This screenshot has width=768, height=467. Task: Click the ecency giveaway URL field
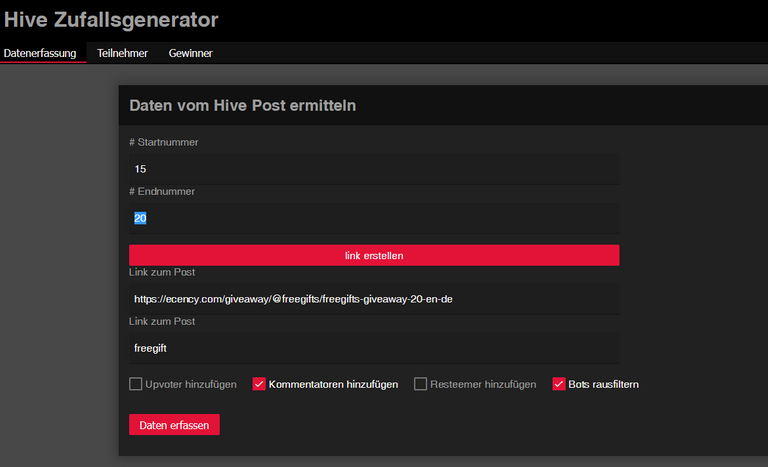pos(374,298)
